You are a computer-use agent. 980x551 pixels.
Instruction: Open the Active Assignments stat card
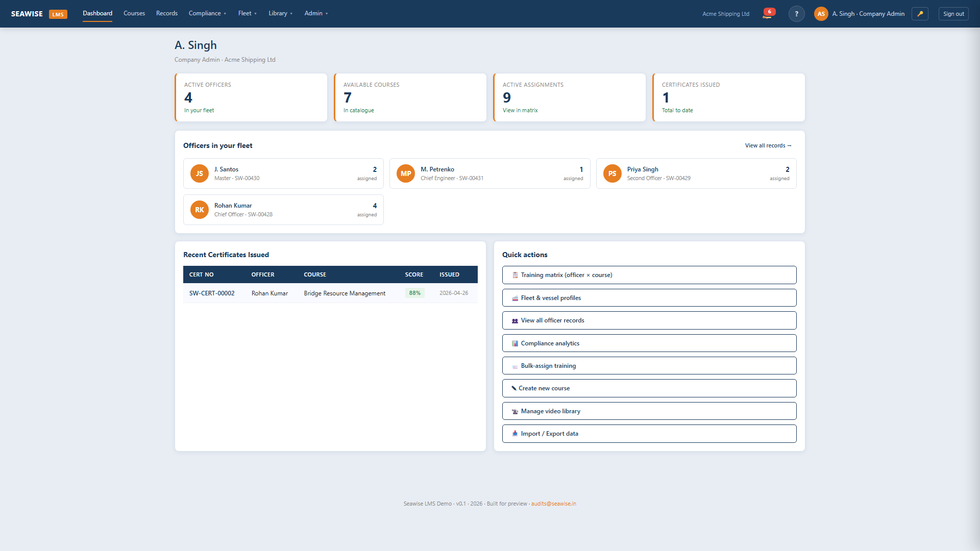[x=570, y=97]
